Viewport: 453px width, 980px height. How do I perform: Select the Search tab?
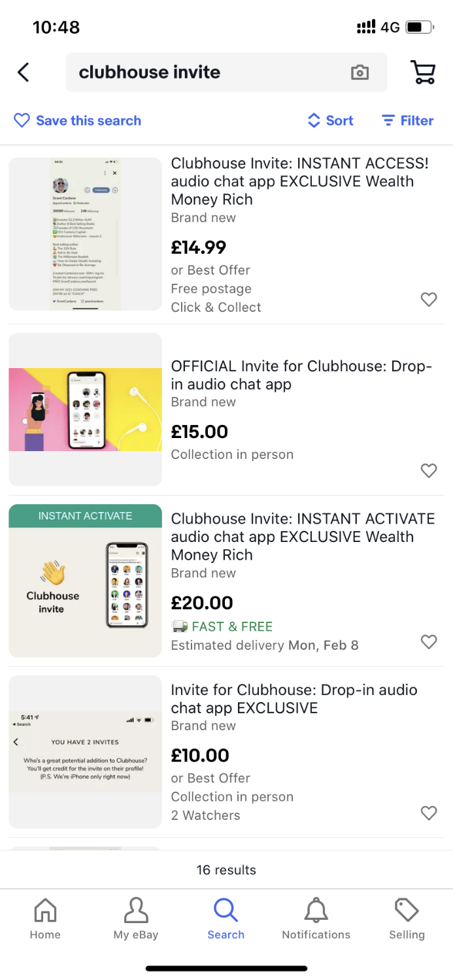226,919
